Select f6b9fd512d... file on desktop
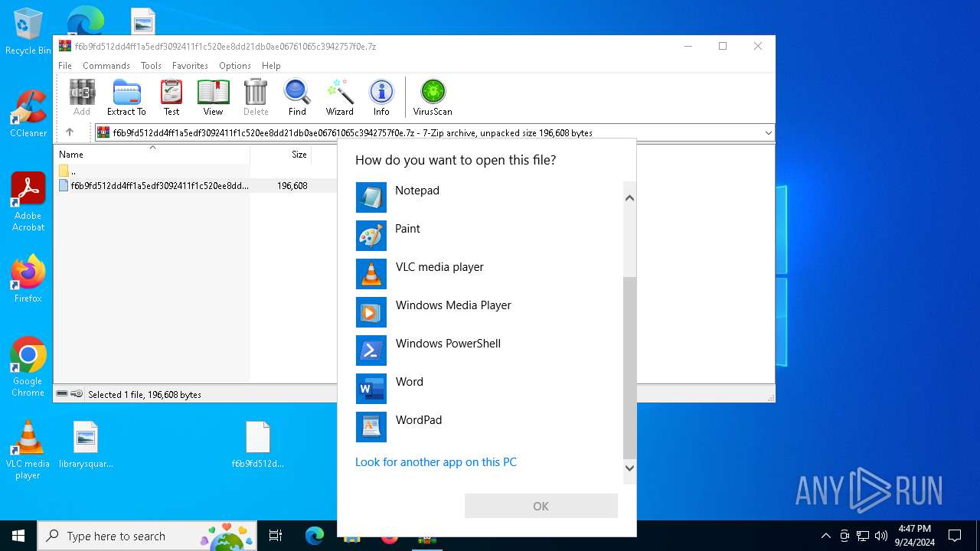The height and width of the screenshot is (551, 980). pyautogui.click(x=258, y=445)
